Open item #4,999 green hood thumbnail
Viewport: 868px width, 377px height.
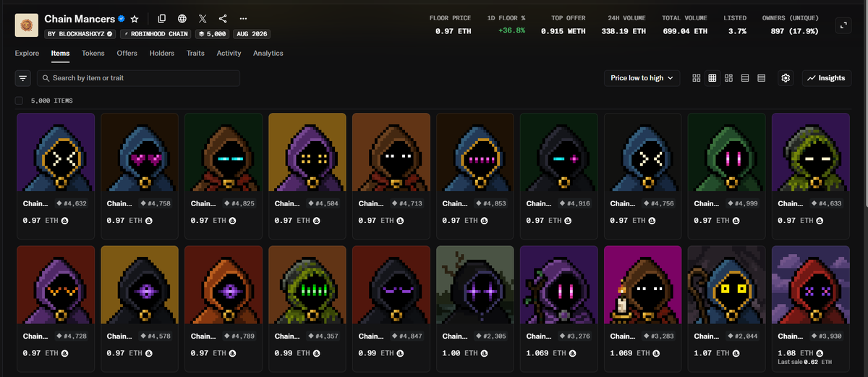tap(727, 152)
